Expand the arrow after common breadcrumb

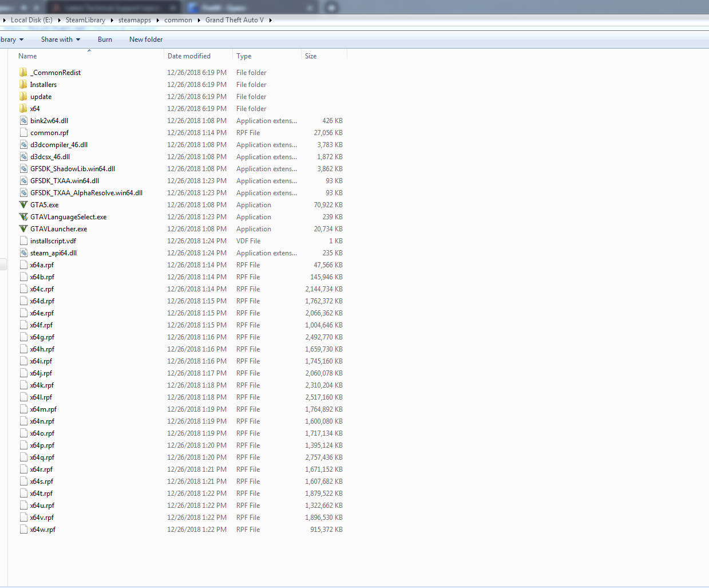point(199,20)
